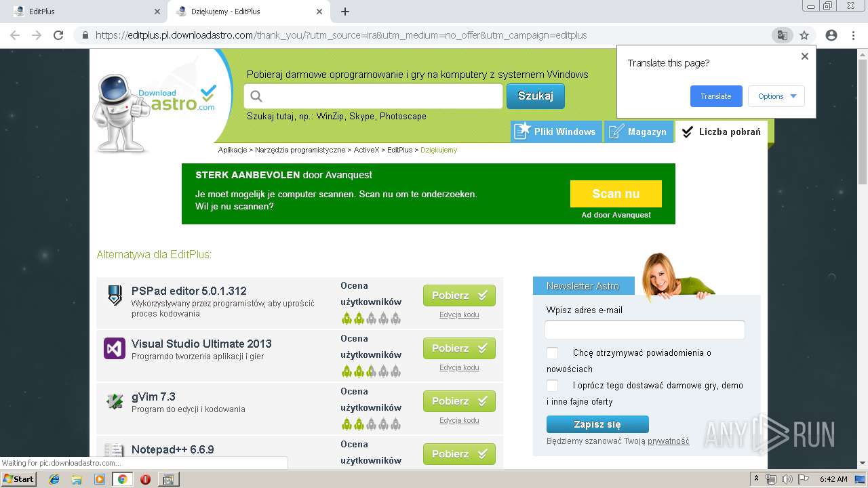This screenshot has height=488, width=868.
Task: Click PSPad editor rocket rating
Action: pos(371,318)
